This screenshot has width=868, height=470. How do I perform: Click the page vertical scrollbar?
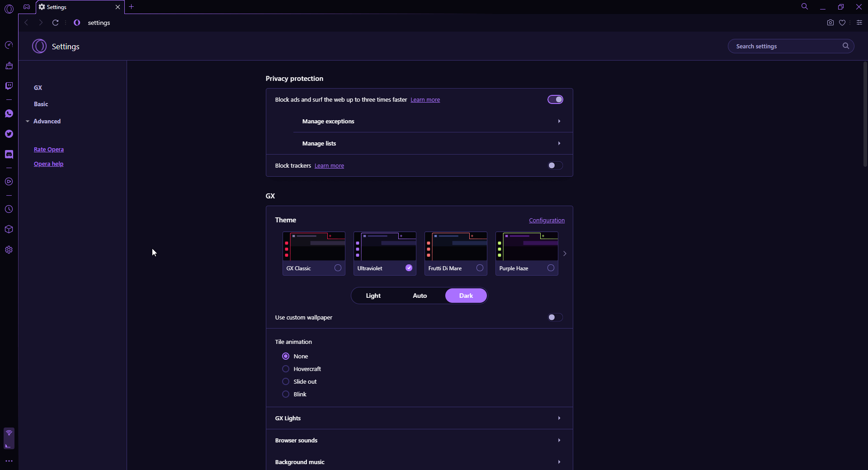pyautogui.click(x=865, y=114)
